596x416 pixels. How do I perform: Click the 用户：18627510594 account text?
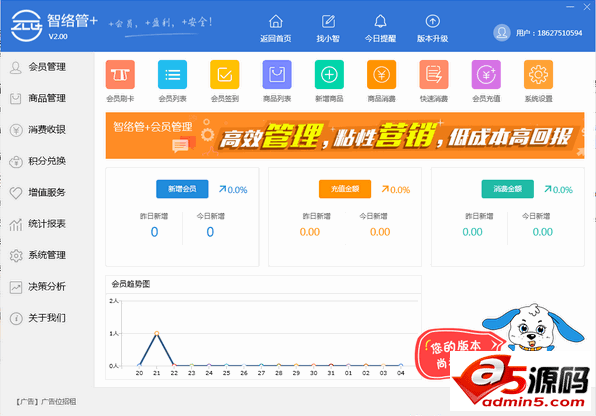(549, 33)
